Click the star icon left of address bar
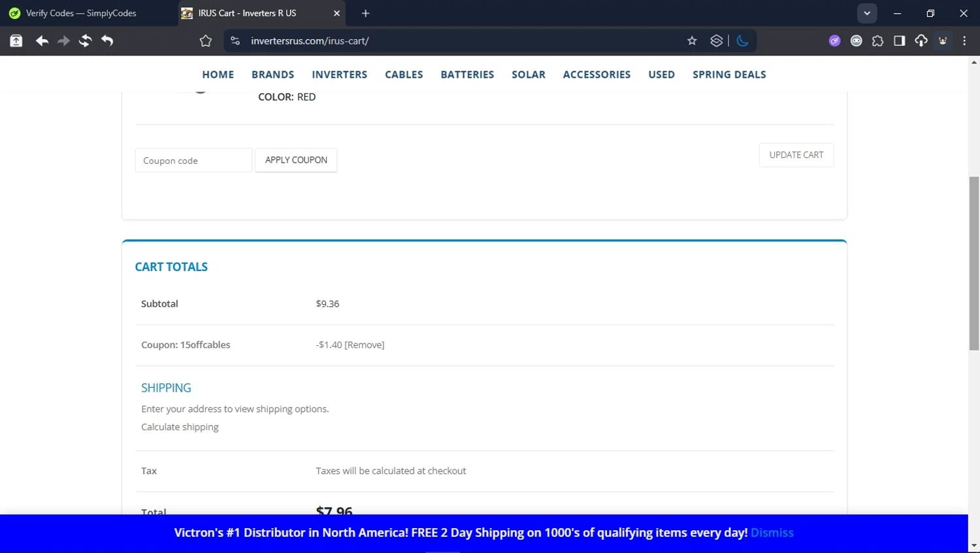Image resolution: width=980 pixels, height=553 pixels. tap(206, 41)
